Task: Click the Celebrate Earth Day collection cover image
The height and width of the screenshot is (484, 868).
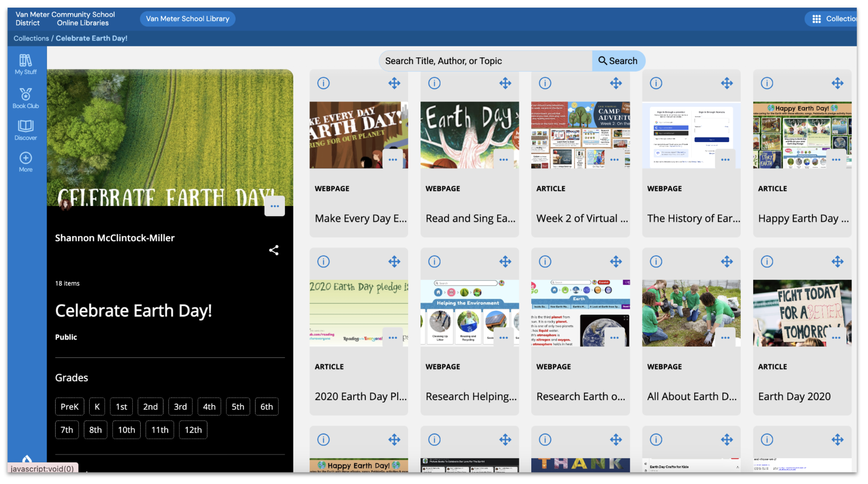Action: click(170, 137)
